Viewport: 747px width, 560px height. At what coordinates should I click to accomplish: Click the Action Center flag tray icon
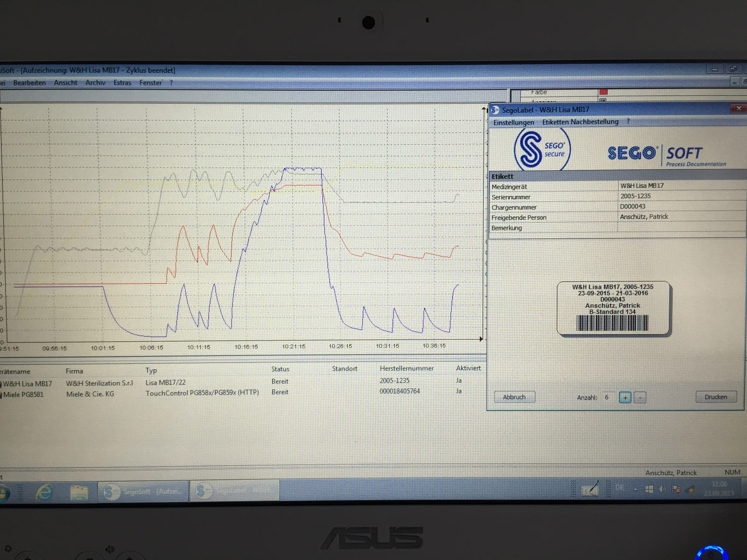coord(676,489)
